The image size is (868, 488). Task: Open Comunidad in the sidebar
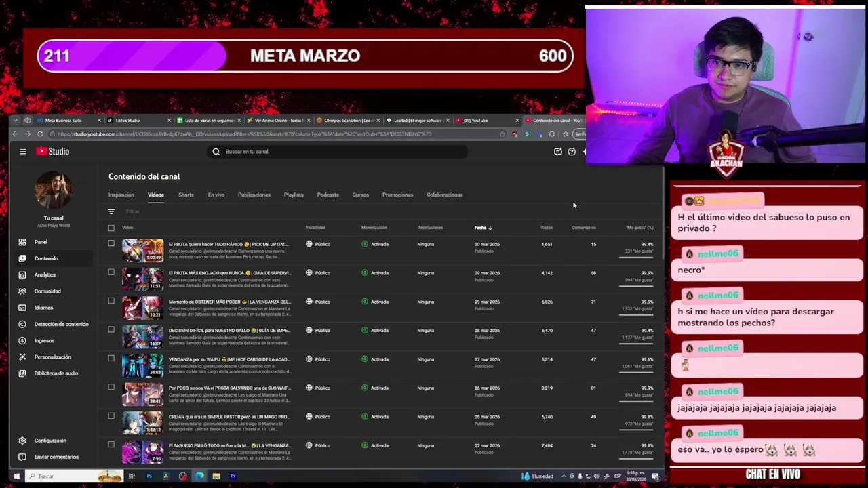(x=47, y=291)
